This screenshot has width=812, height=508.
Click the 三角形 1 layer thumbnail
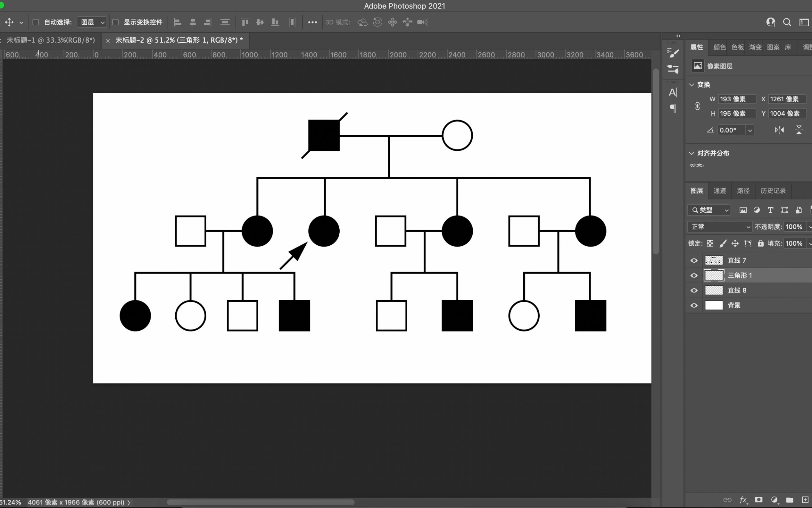click(x=714, y=275)
